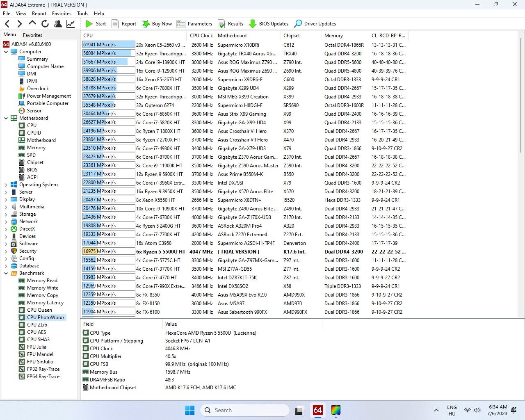Click Buy Now in the toolbar
This screenshot has height=420, width=525.
point(157,24)
